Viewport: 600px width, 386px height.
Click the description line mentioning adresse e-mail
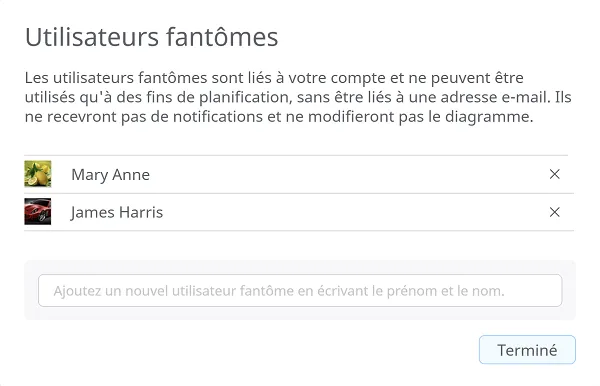[x=298, y=97]
